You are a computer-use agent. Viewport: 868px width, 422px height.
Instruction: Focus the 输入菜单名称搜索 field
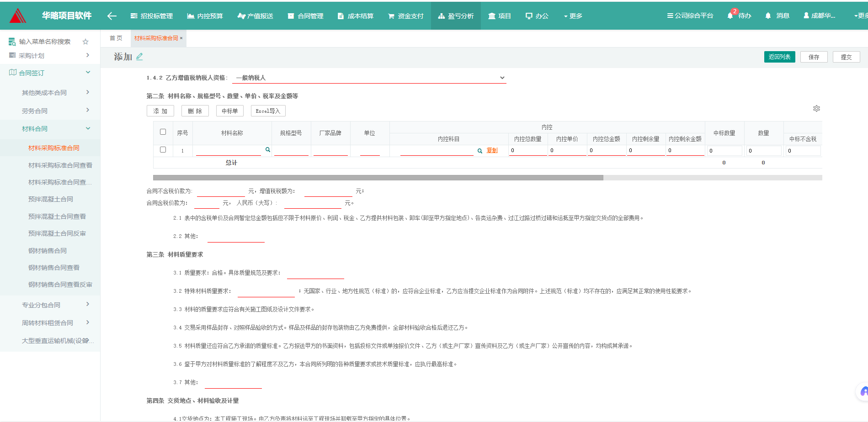tap(45, 42)
